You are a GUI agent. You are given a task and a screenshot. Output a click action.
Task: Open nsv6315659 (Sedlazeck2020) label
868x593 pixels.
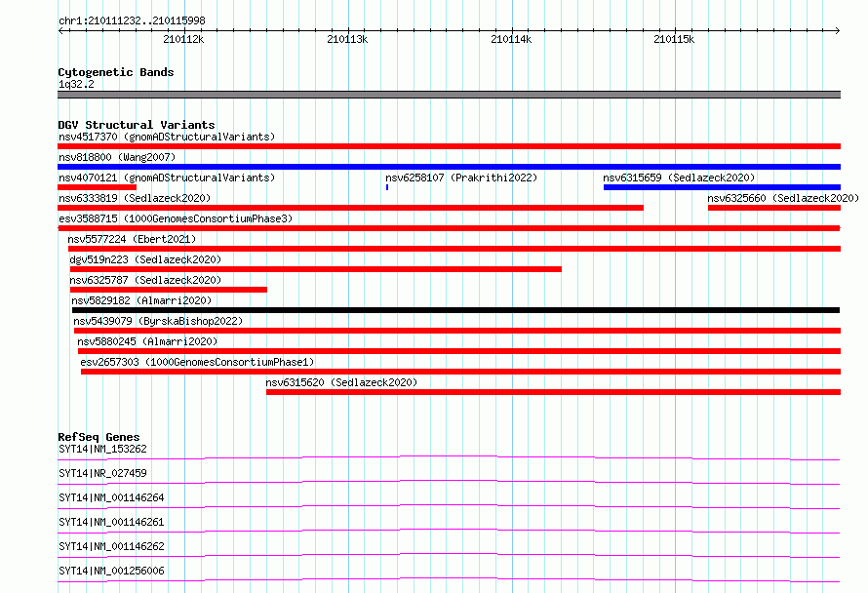[x=679, y=178]
